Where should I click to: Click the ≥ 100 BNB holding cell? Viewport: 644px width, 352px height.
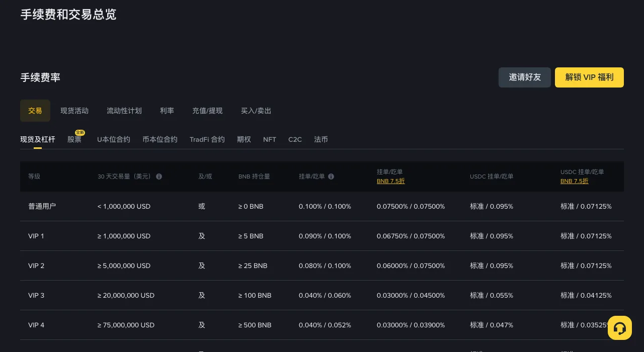click(255, 295)
